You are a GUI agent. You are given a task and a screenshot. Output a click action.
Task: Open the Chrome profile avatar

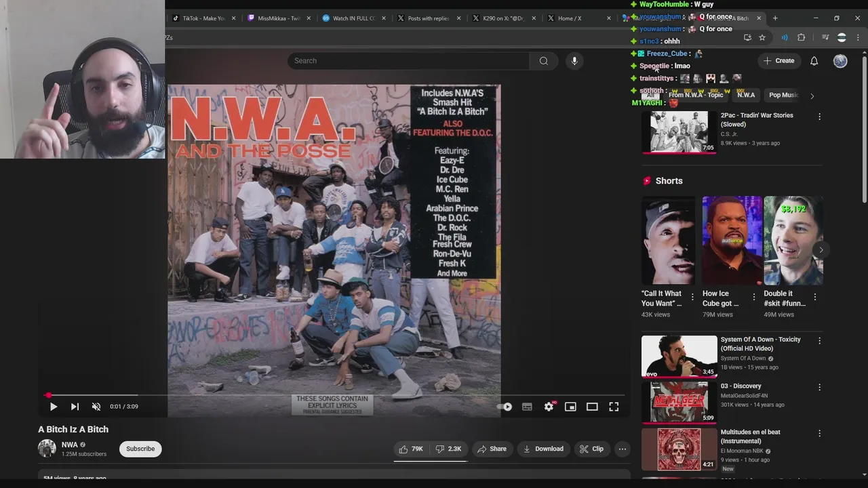[842, 38]
